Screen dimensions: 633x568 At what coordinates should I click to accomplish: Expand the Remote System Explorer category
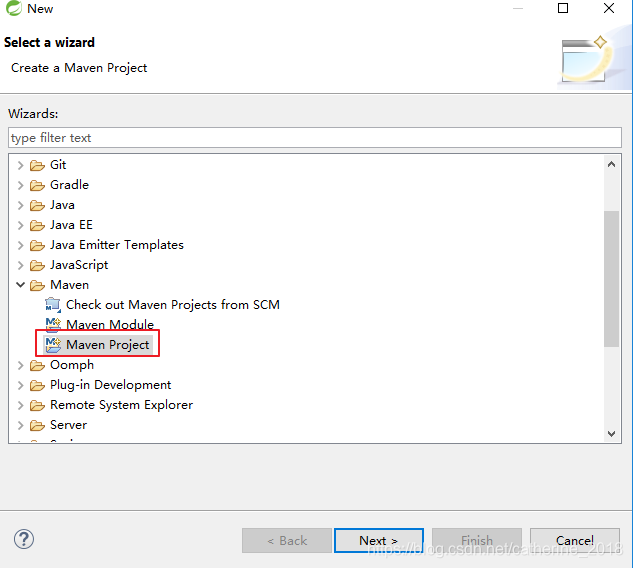click(x=21, y=405)
